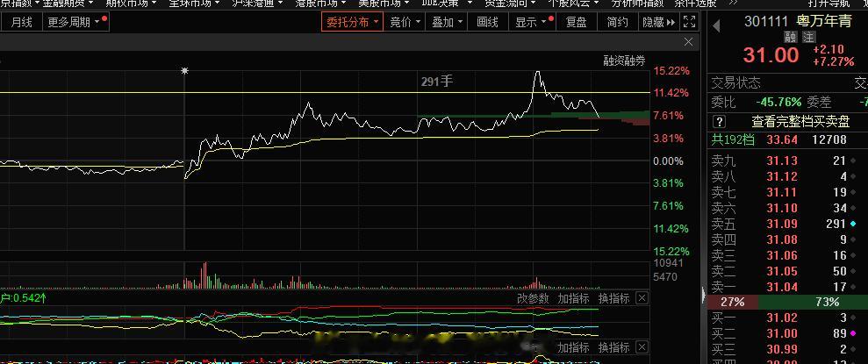Click 卖七 price 31.11
Image resolution: width=868 pixels, height=364 pixels.
[x=782, y=192]
